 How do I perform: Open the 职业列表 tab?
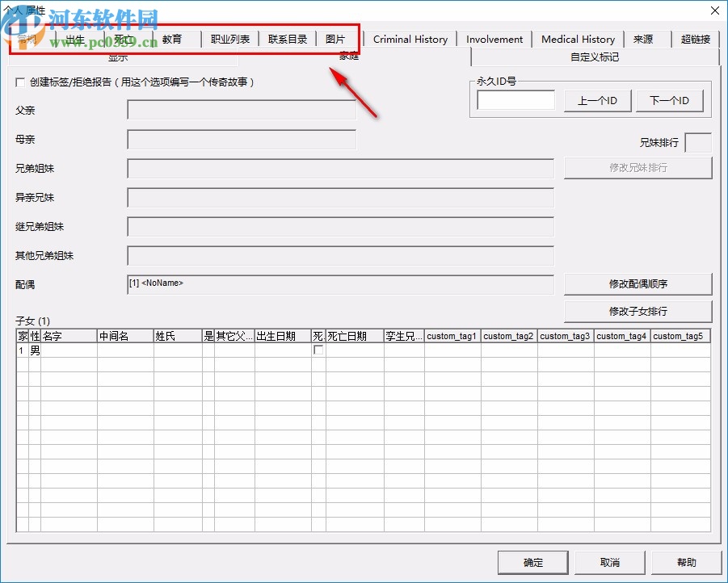point(230,39)
